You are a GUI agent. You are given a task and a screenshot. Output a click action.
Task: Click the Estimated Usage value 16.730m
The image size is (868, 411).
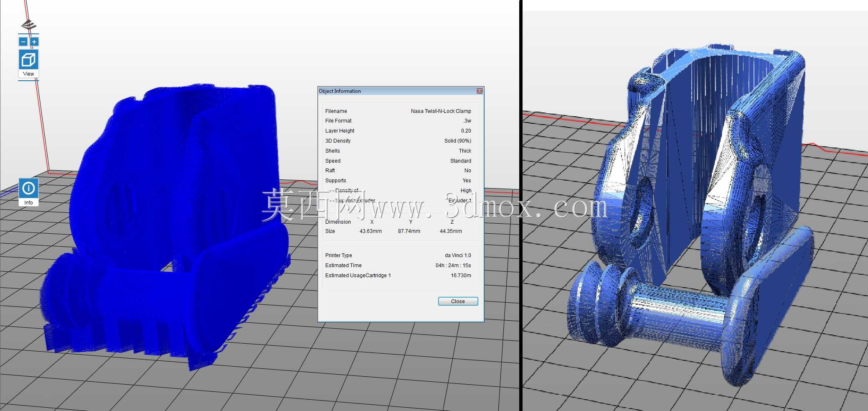pyautogui.click(x=461, y=276)
